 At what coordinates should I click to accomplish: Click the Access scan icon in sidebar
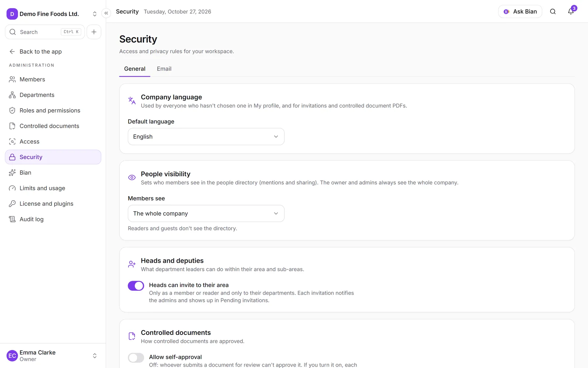[12, 142]
